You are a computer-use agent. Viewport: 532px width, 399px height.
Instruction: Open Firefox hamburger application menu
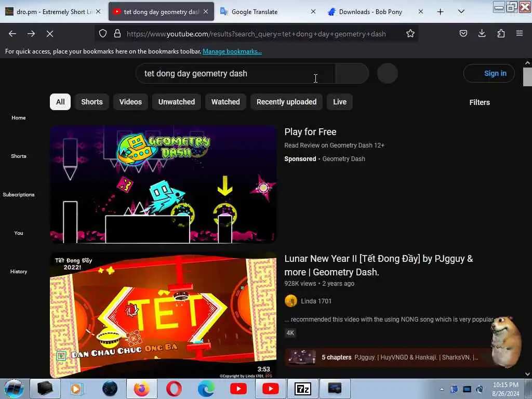click(x=520, y=33)
